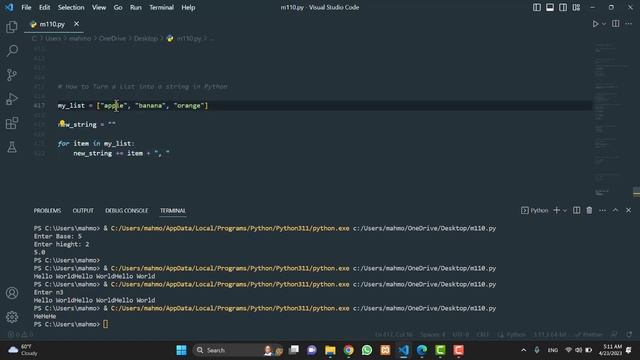Open the Source Control view
Viewport: 640px width, 360px height.
pyautogui.click(x=12, y=75)
